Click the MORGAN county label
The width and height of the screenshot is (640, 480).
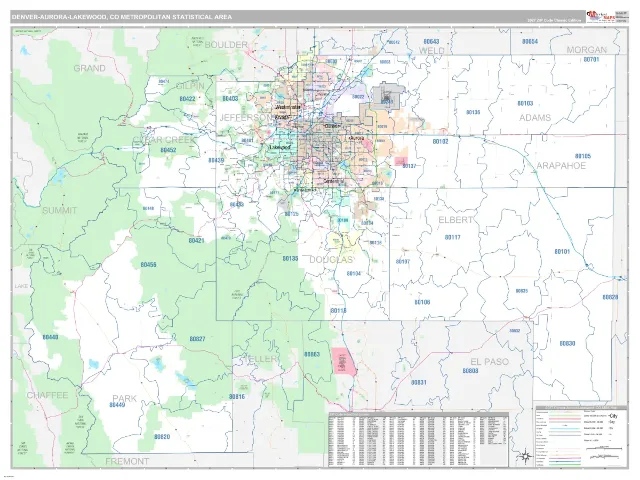pos(587,50)
